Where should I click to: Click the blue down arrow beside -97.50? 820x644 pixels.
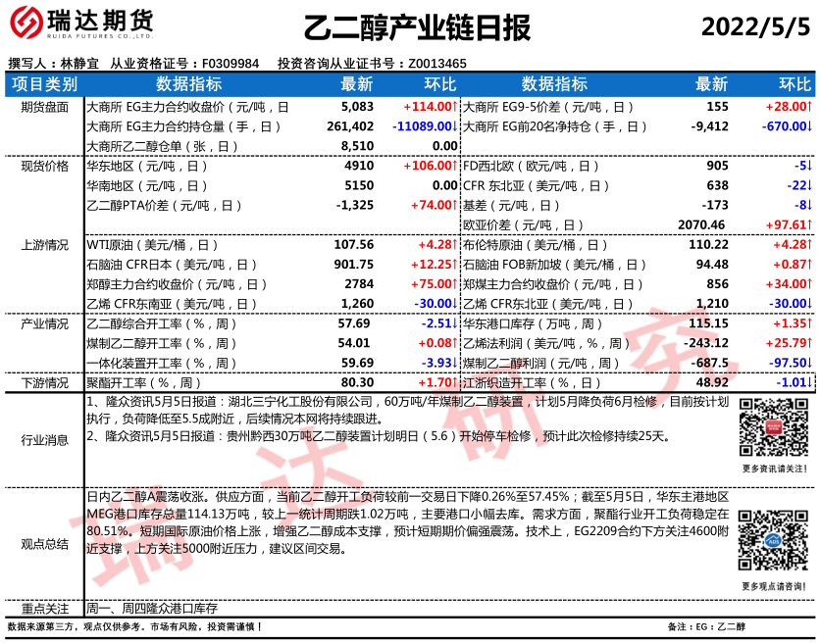coord(809,363)
